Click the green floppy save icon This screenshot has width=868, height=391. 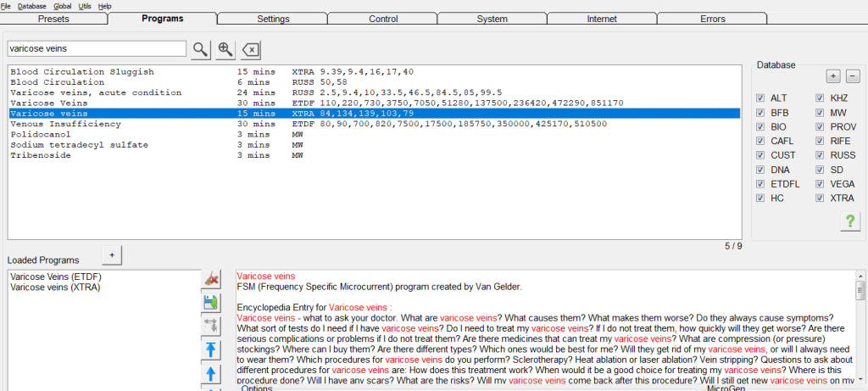212,303
